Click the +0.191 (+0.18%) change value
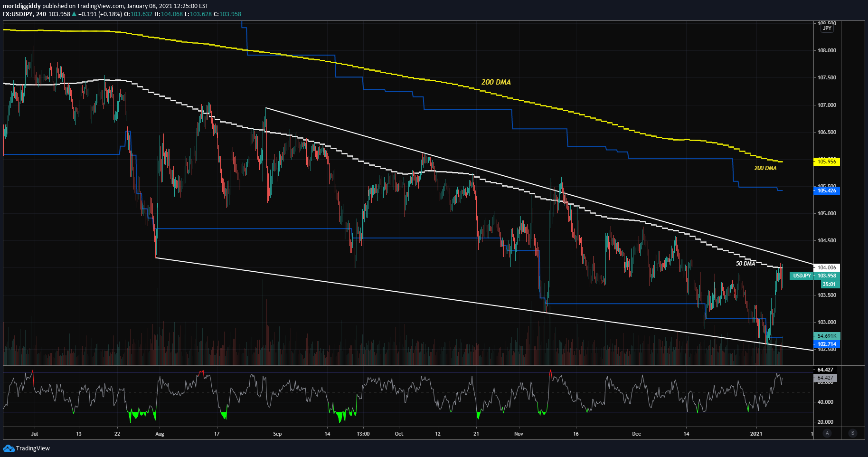The width and height of the screenshot is (868, 457). coord(100,14)
